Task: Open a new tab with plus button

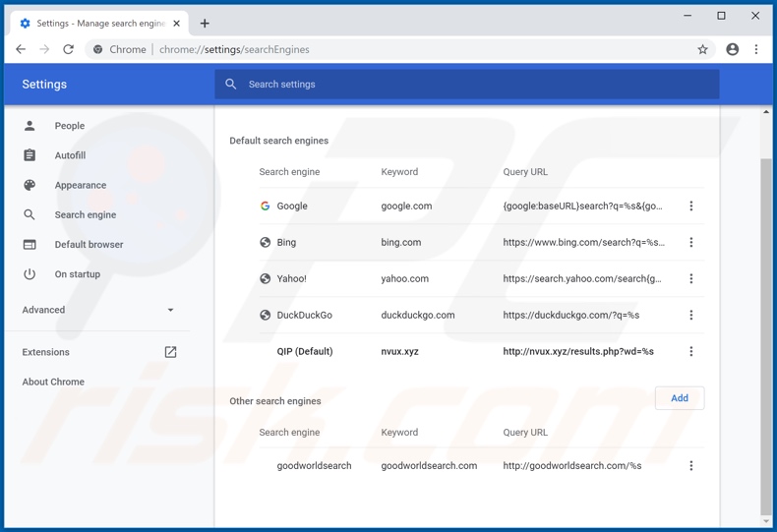Action: point(205,24)
